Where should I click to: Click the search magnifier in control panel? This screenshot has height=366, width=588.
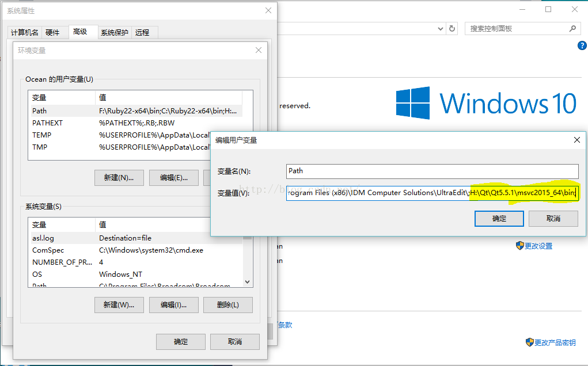tap(572, 28)
